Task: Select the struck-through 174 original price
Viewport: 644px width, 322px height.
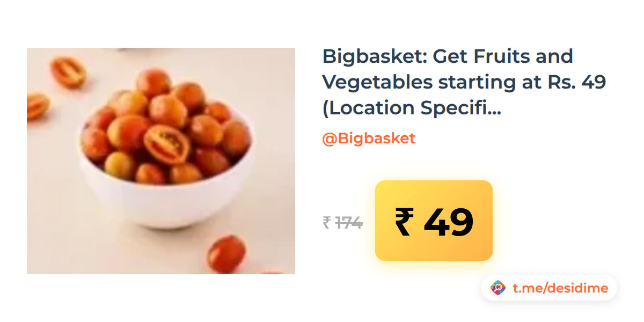Action: coord(349,222)
